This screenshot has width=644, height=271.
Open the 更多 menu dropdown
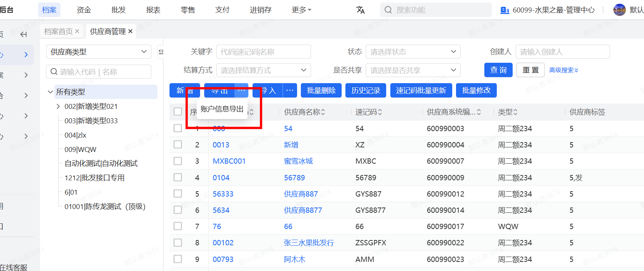pos(301,10)
